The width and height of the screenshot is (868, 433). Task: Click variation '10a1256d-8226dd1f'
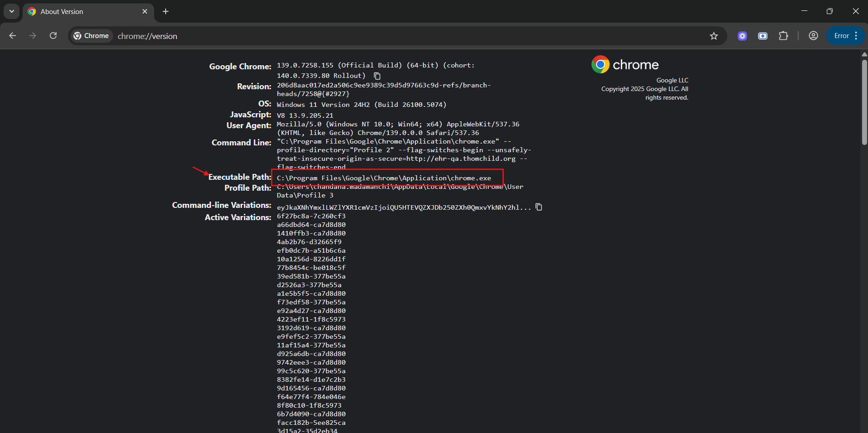coord(311,259)
